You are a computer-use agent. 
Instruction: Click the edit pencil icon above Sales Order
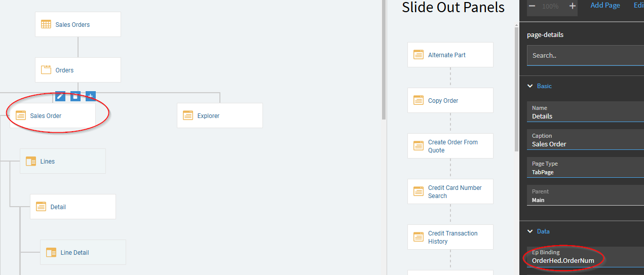coord(60,96)
